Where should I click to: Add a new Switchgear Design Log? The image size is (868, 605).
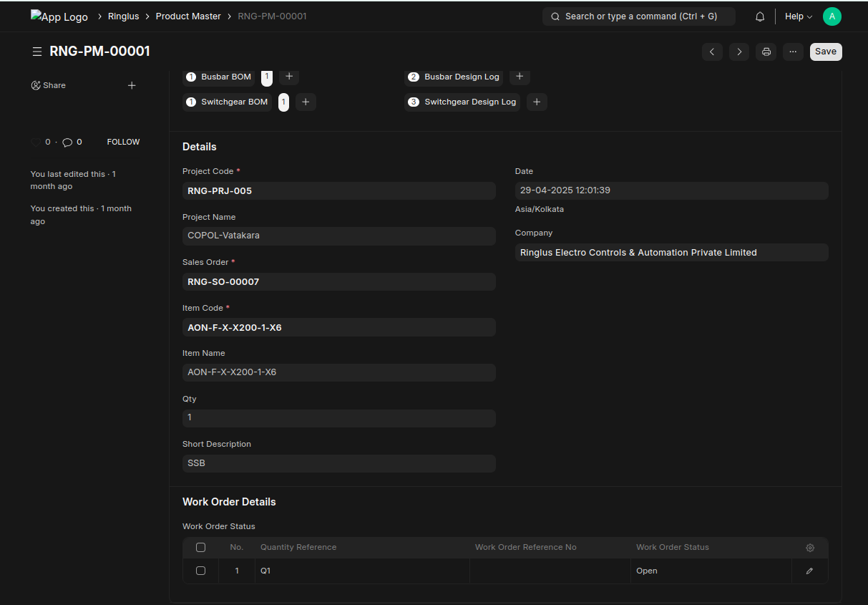point(537,102)
